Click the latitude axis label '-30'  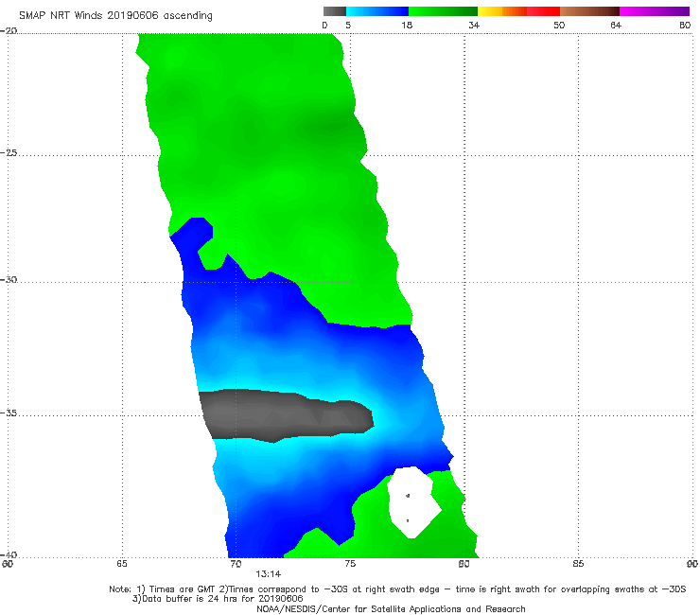click(9, 279)
